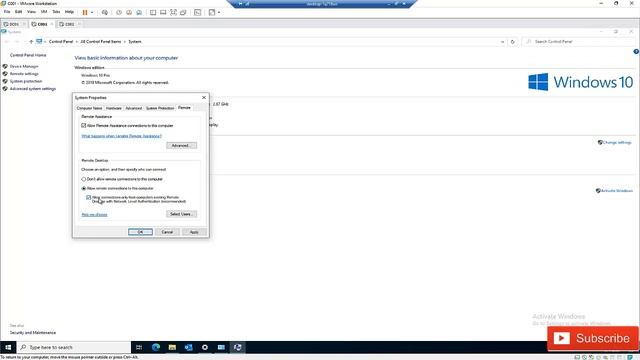
Task: Click the single window view icon
Action: coord(163,12)
